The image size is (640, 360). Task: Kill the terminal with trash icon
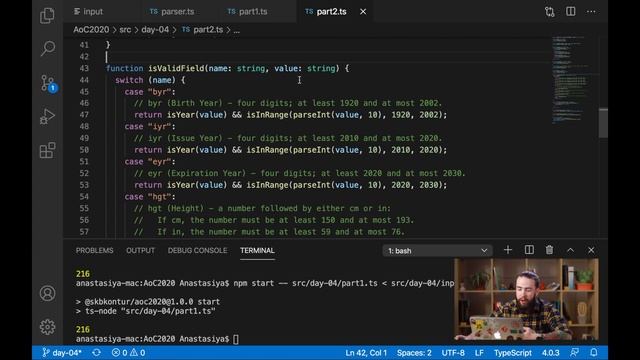coord(549,250)
